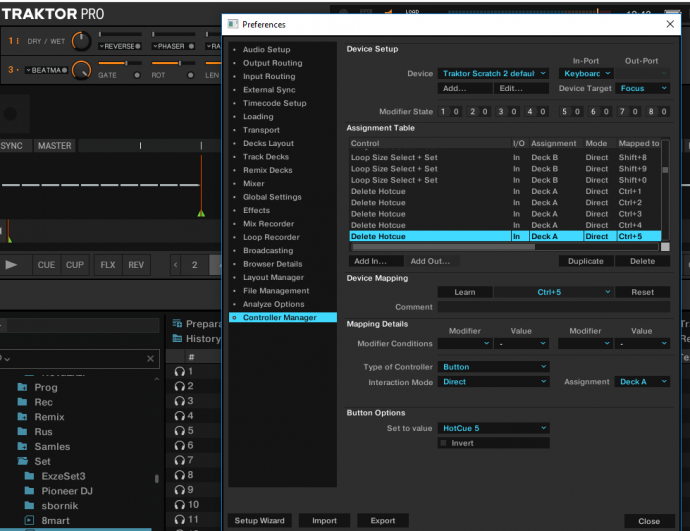Image resolution: width=690 pixels, height=531 pixels.
Task: Select the Delete Hotcue Ctrl+3 row
Action: click(x=505, y=214)
